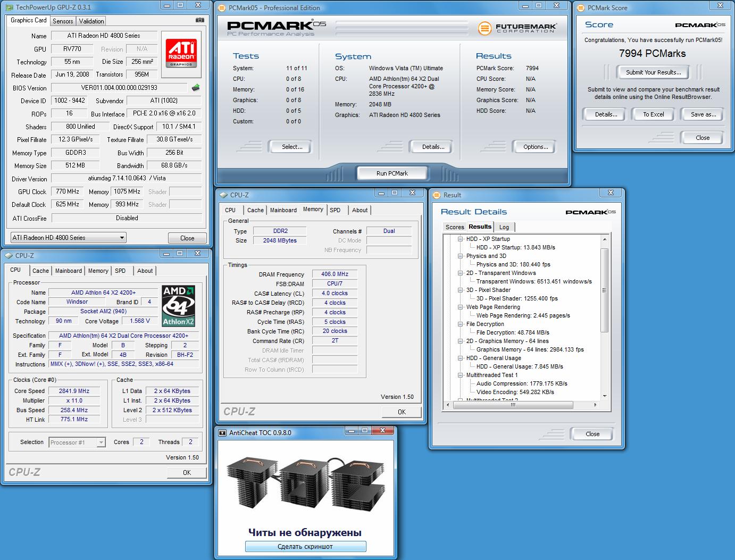Click the GPU-Z title bar icon
Image resolution: width=735 pixels, height=560 pixels.
pyautogui.click(x=10, y=7)
